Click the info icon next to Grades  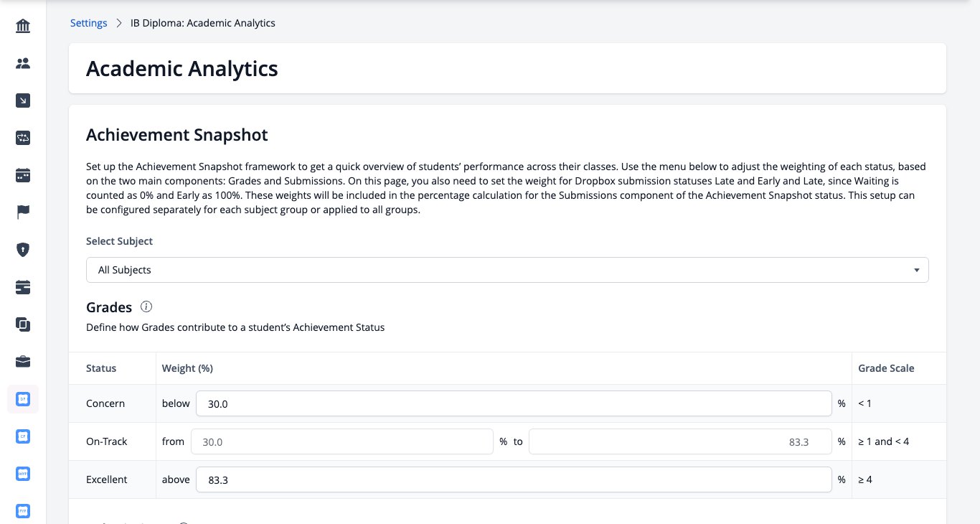(x=146, y=307)
